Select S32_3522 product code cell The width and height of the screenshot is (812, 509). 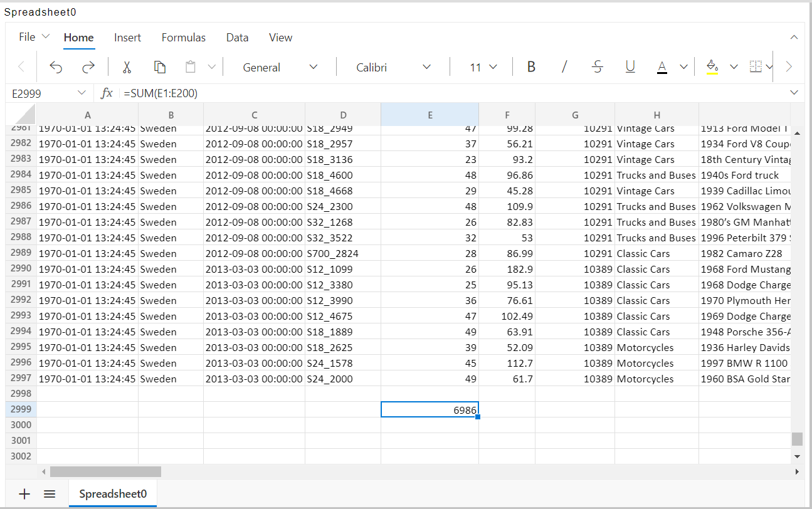click(x=342, y=238)
